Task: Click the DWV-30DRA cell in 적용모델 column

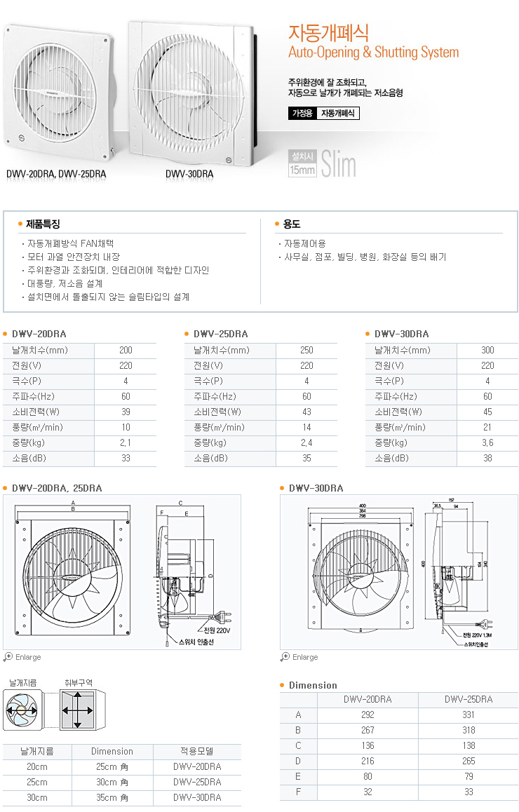Action: pyautogui.click(x=196, y=797)
